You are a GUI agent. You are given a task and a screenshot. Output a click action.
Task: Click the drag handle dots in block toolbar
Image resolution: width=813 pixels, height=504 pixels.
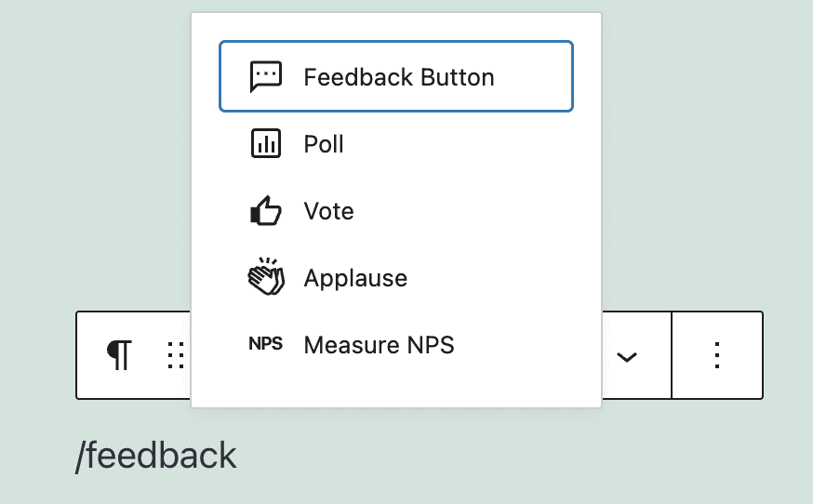(x=175, y=355)
